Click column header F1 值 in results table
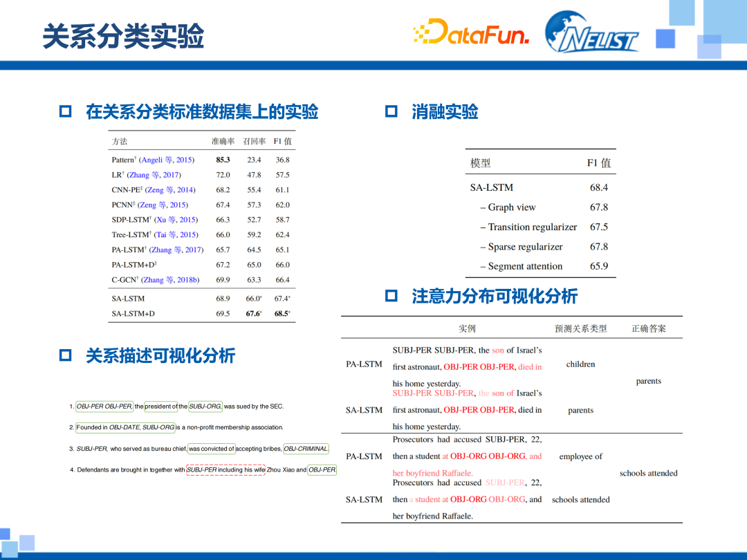Screen dimensions: 747x560 tap(282, 142)
